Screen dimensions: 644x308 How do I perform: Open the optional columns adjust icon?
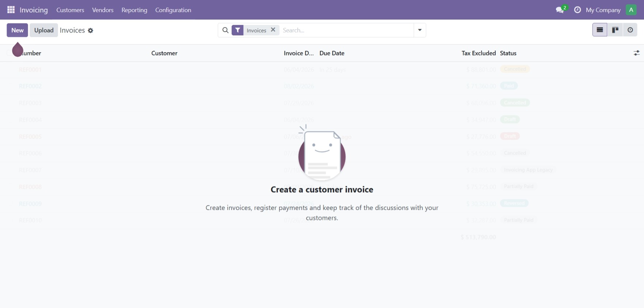pos(636,53)
